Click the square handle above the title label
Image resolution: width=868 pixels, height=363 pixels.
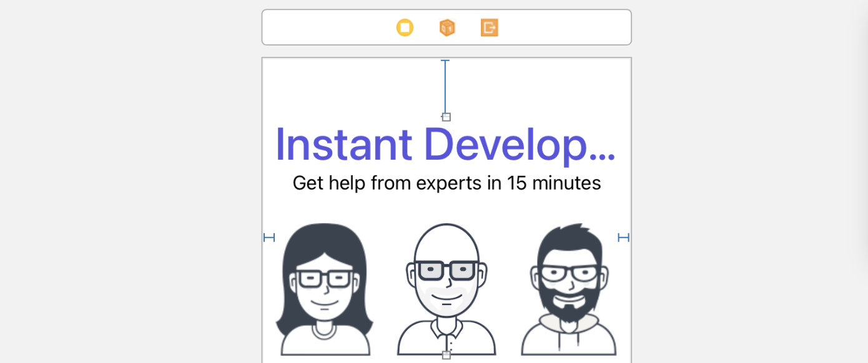click(446, 117)
